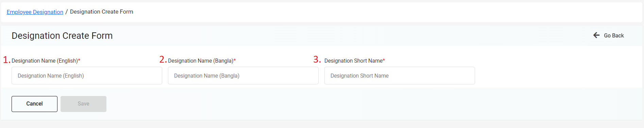Viewport: 644px width, 128px height.
Task: Click the Go Back text label
Action: 614,35
